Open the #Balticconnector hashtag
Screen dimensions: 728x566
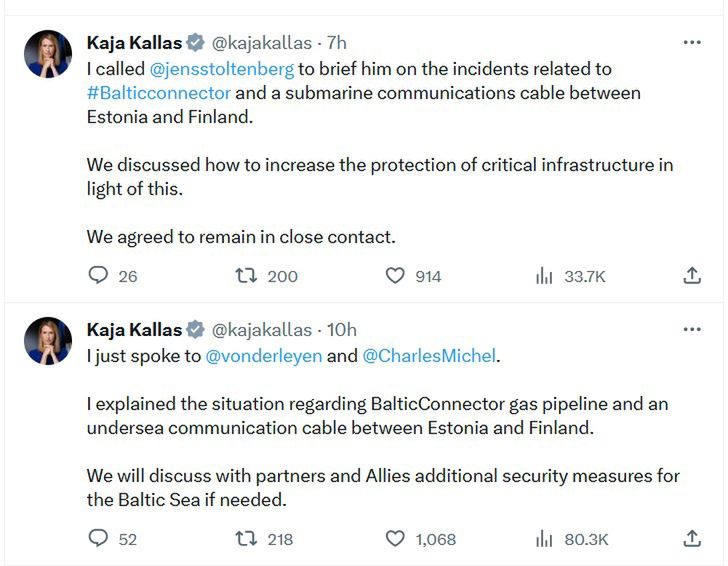pyautogui.click(x=159, y=93)
